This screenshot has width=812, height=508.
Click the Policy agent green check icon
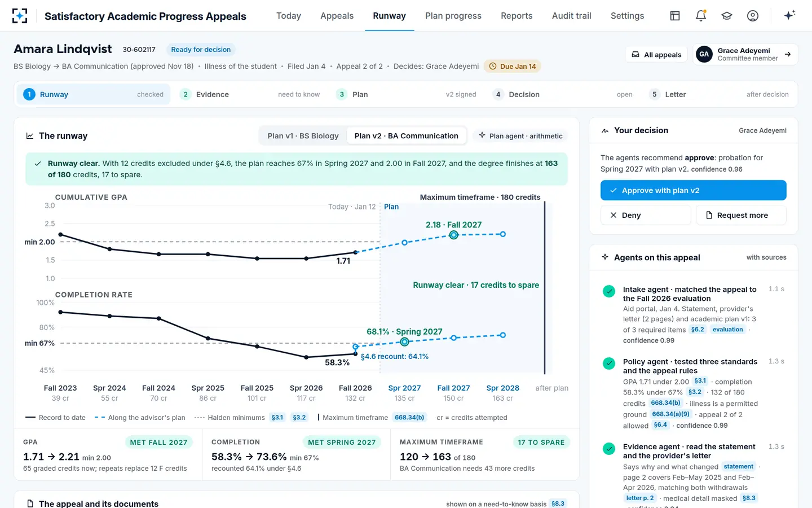point(609,364)
